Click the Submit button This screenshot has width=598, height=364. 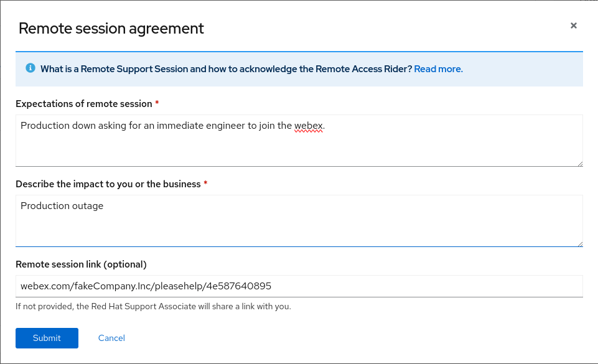tap(47, 338)
